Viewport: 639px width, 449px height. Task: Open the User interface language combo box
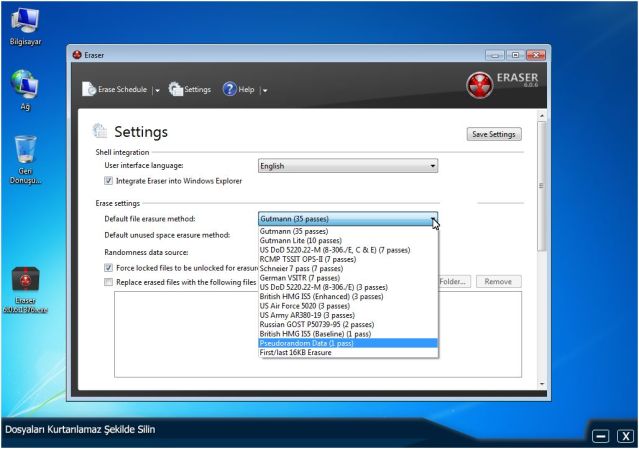[x=348, y=166]
